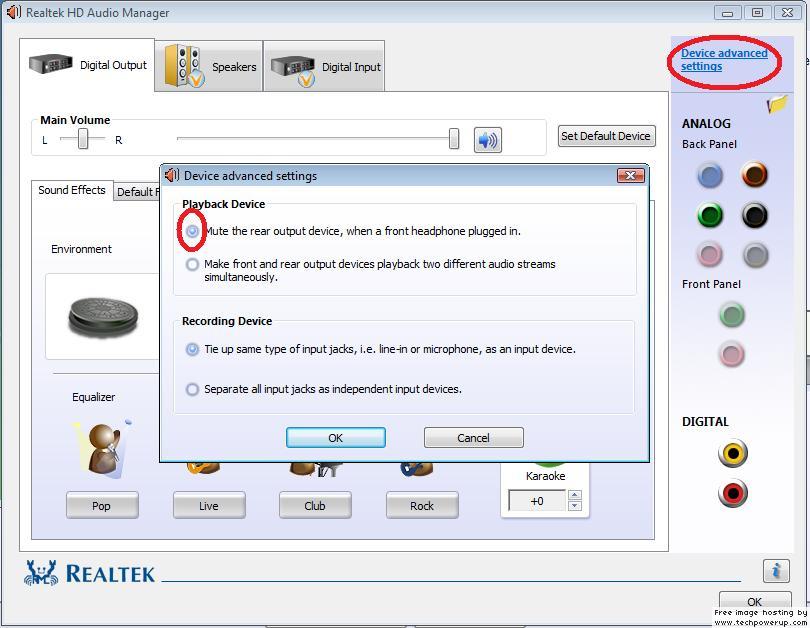The width and height of the screenshot is (810, 628).
Task: Select the Sound Effects tab
Action: (x=72, y=190)
